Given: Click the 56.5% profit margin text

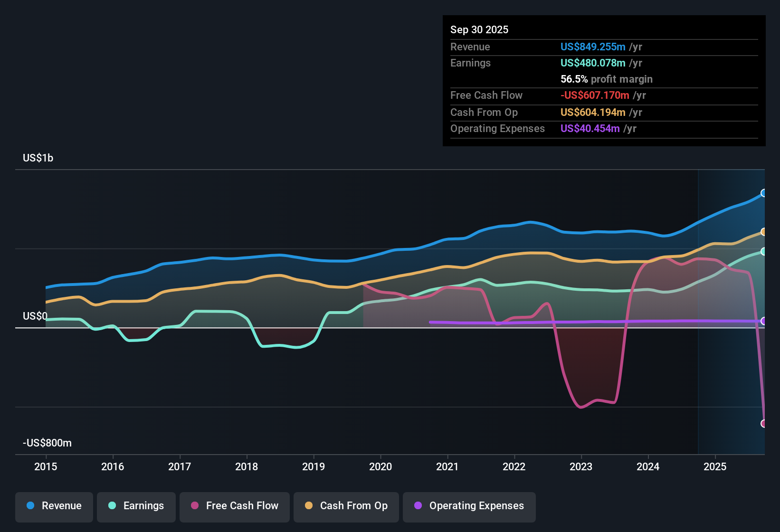Looking at the screenshot, I should pos(606,79).
